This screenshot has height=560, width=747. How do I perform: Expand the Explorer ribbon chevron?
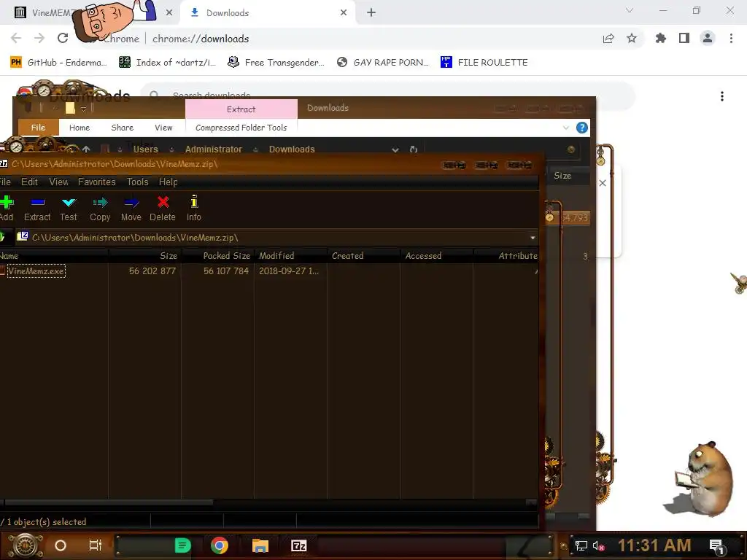point(565,128)
